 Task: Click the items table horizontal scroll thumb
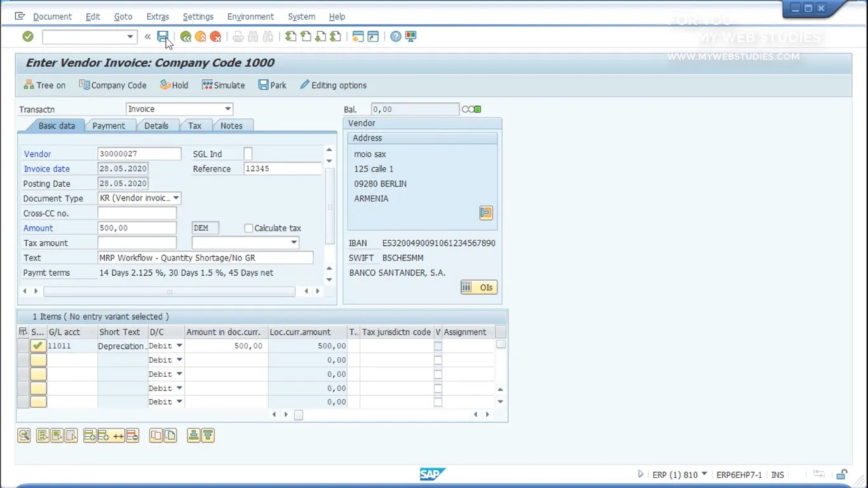coord(298,415)
